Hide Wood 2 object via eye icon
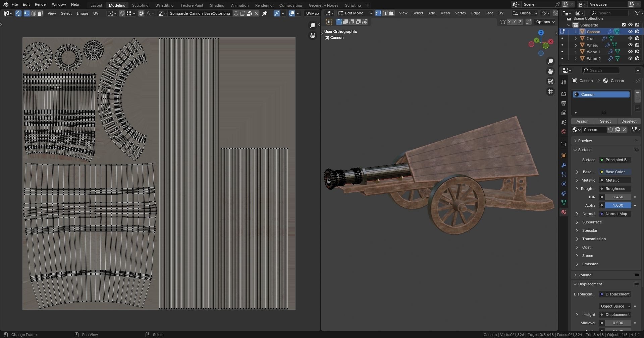This screenshot has width=644, height=338. click(x=630, y=59)
